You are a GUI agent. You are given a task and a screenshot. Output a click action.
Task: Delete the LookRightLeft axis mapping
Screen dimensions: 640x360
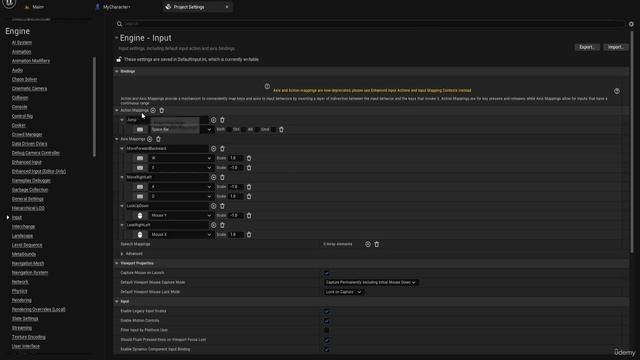(222, 225)
